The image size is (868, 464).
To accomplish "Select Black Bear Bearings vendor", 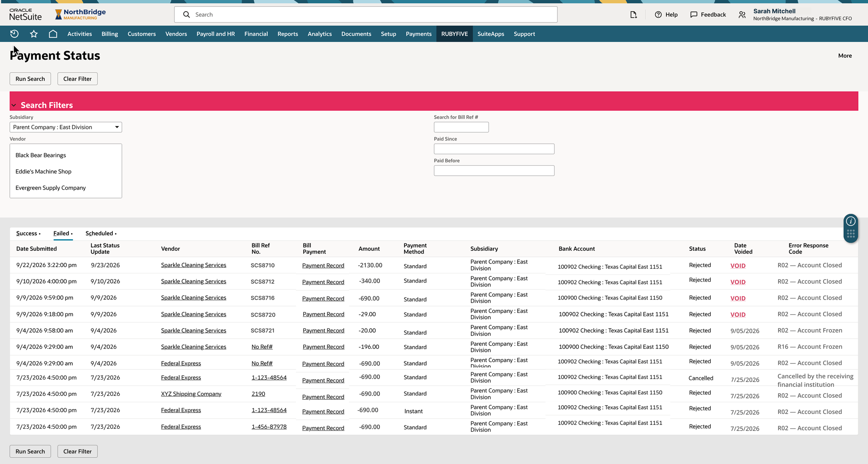I will (x=41, y=155).
